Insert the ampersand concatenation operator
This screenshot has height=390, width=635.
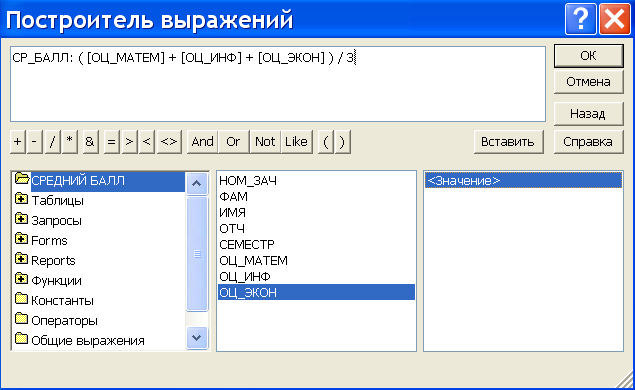(x=90, y=142)
